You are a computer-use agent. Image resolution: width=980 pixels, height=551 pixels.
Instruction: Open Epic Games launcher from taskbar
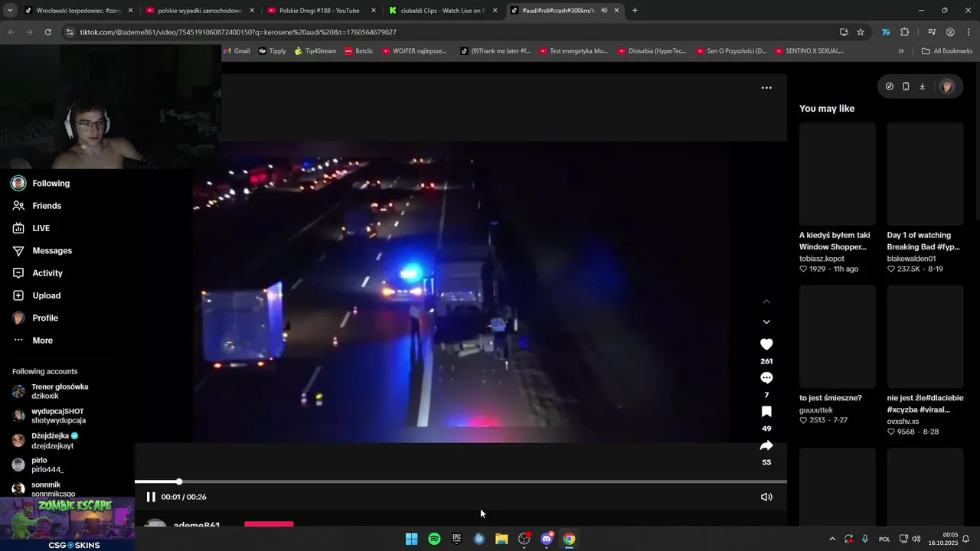coord(457,539)
